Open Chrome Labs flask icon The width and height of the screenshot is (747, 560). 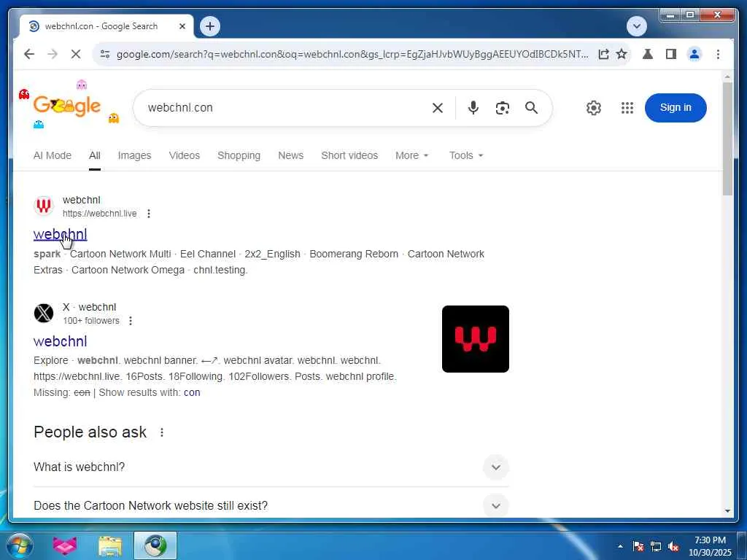[x=648, y=54]
